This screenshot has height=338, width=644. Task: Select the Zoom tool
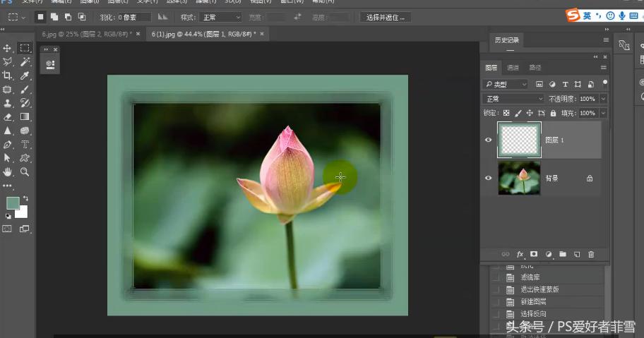point(25,172)
